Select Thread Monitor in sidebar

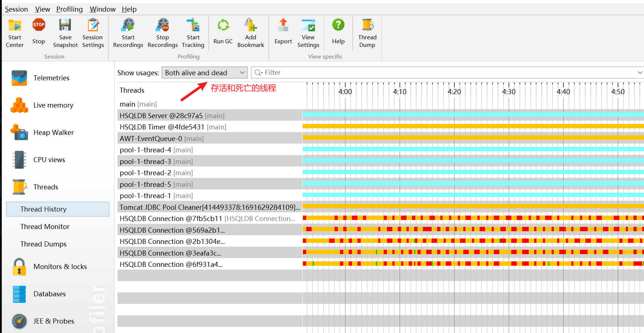[45, 226]
